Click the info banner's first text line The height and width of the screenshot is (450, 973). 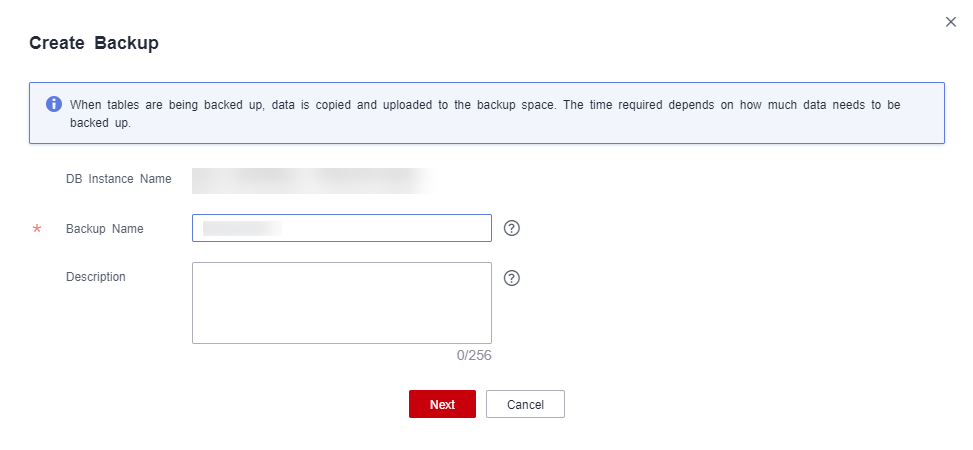pos(485,105)
